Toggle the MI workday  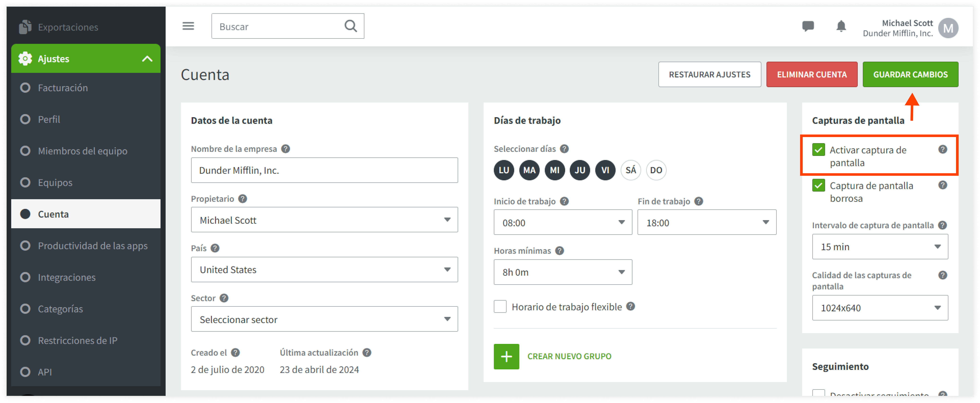pos(555,170)
